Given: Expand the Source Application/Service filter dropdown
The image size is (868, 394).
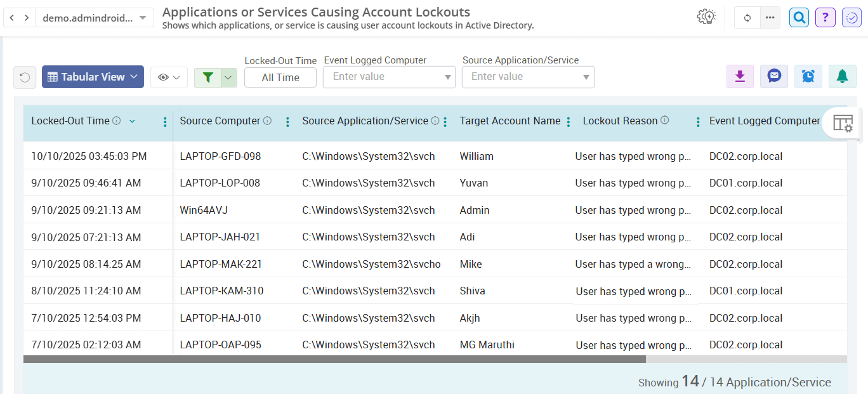Looking at the screenshot, I should 587,77.
